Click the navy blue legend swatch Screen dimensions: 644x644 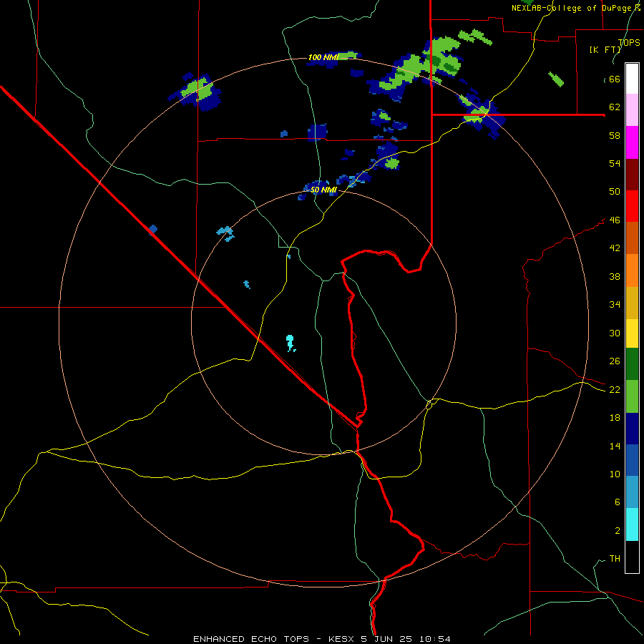tap(632, 429)
